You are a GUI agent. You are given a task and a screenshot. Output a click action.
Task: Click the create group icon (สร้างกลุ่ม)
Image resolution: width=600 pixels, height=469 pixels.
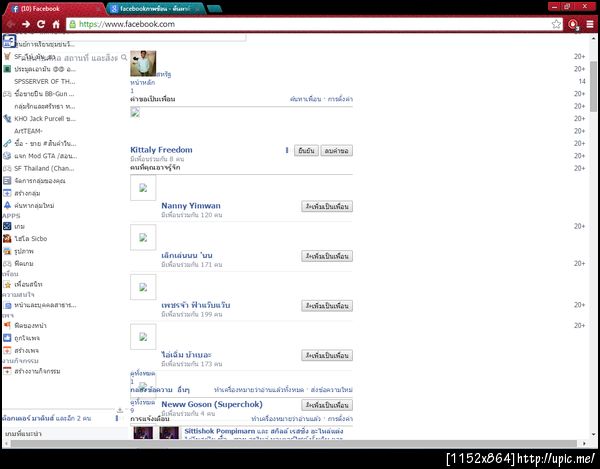click(x=7, y=193)
